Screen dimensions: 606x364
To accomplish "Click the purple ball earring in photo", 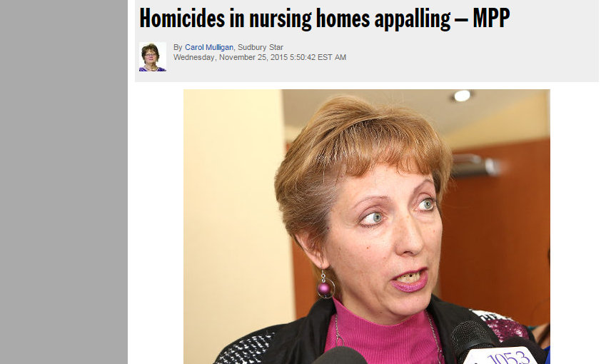I will point(324,288).
